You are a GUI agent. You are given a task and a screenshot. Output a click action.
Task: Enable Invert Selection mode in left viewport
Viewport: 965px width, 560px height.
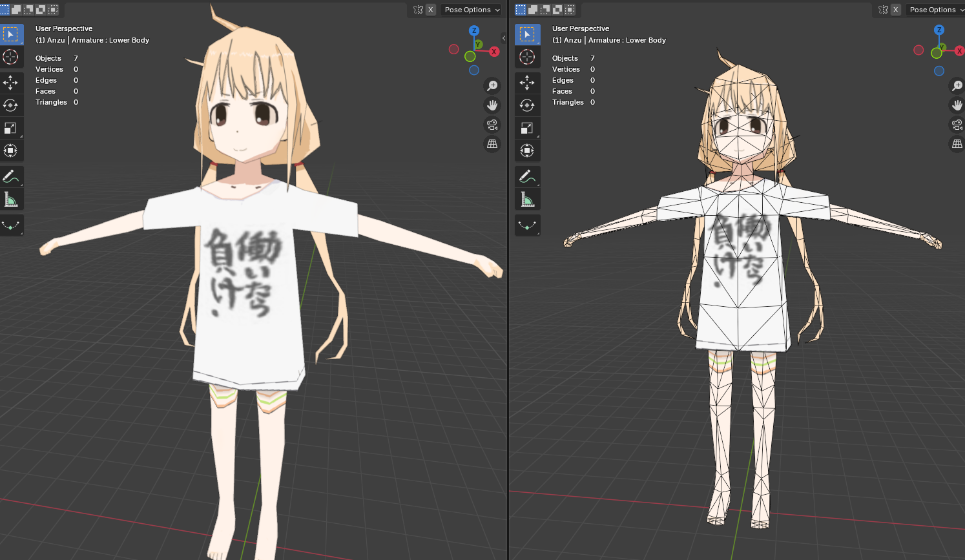click(x=41, y=10)
